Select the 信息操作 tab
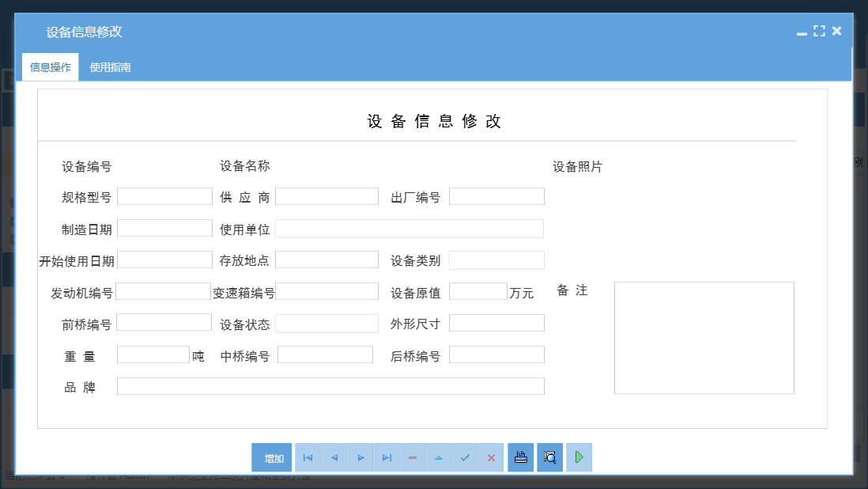868x489 pixels. pos(49,66)
